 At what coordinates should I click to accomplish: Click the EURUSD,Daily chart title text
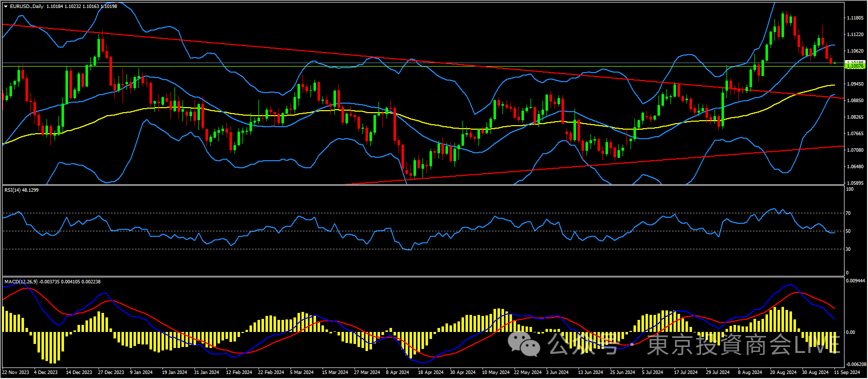point(26,7)
